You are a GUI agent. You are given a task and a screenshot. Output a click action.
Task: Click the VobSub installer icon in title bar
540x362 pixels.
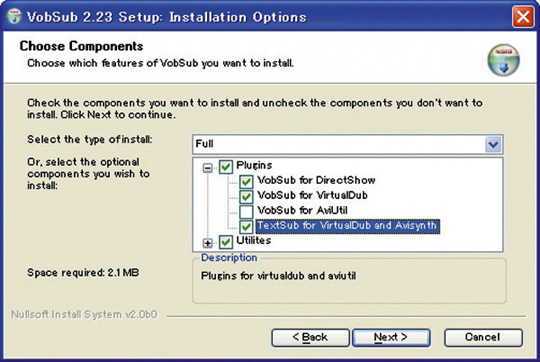click(x=14, y=16)
